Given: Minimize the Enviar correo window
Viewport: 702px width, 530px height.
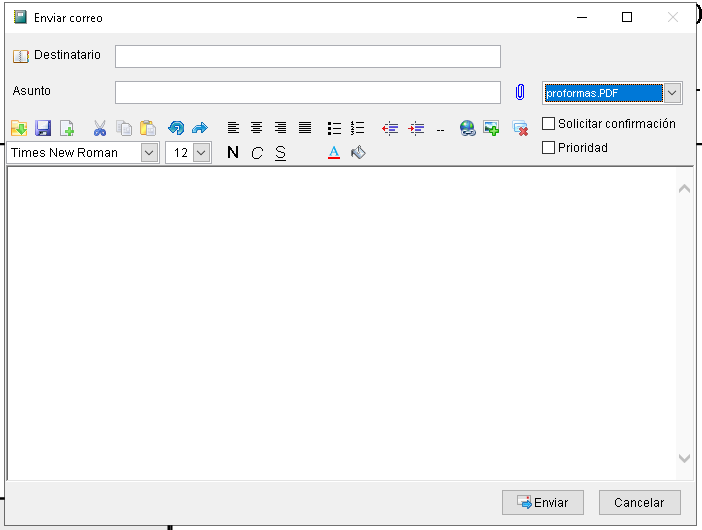Looking at the screenshot, I should pos(582,17).
